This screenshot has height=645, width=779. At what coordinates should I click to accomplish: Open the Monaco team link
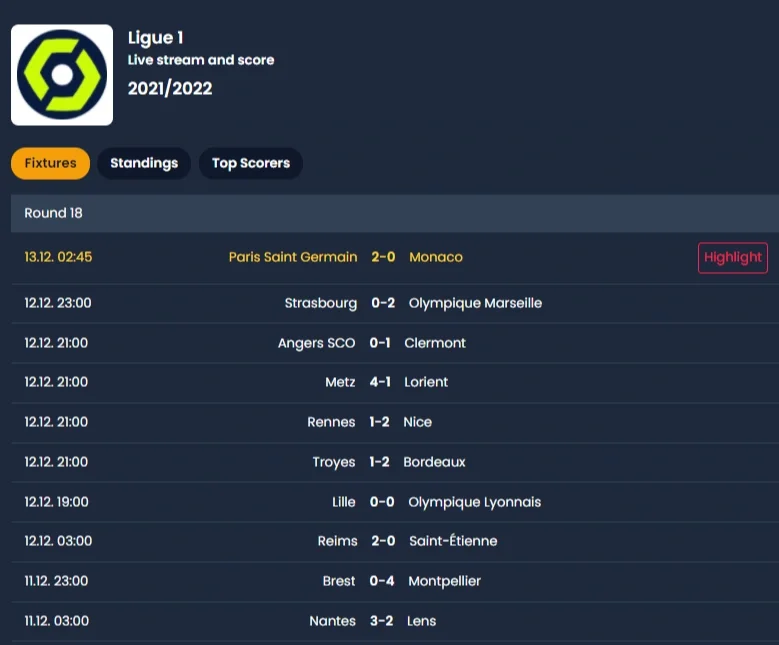[436, 257]
